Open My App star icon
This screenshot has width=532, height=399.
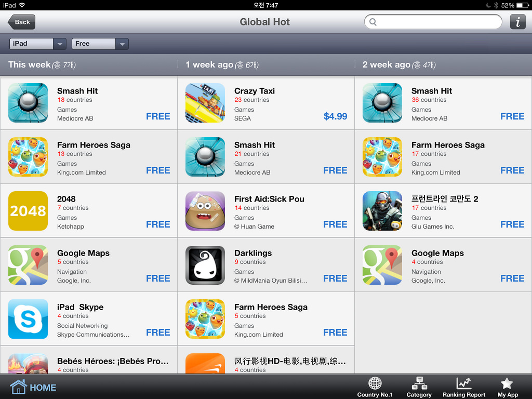pos(507,383)
